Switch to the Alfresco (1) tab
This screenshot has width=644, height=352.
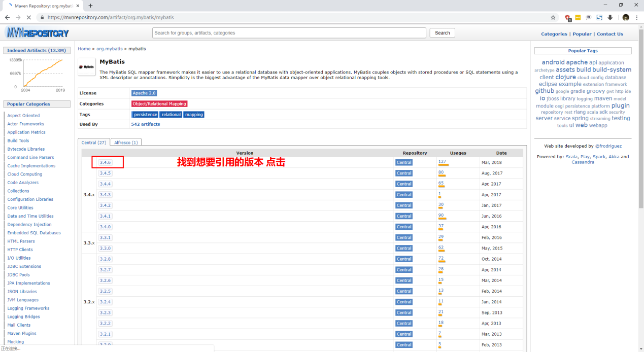[x=126, y=143]
